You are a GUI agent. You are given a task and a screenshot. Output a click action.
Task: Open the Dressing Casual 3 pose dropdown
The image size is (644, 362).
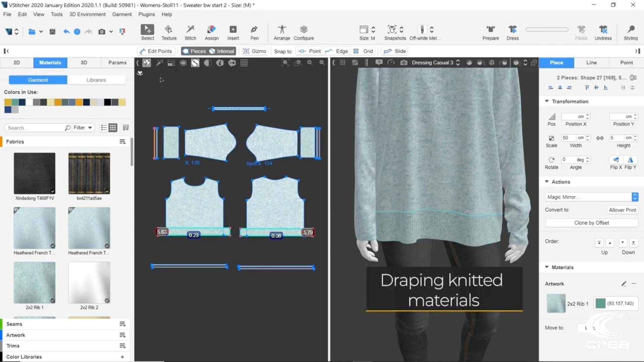point(436,63)
